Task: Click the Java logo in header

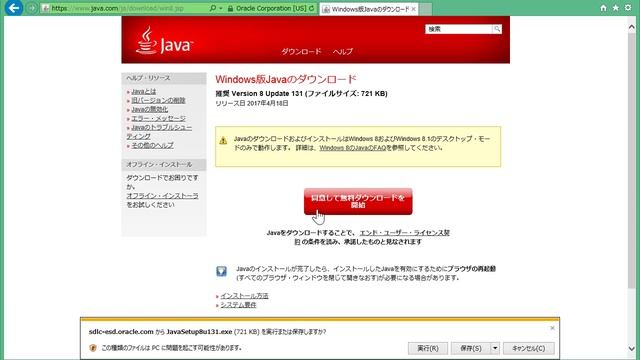Action: pos(164,41)
